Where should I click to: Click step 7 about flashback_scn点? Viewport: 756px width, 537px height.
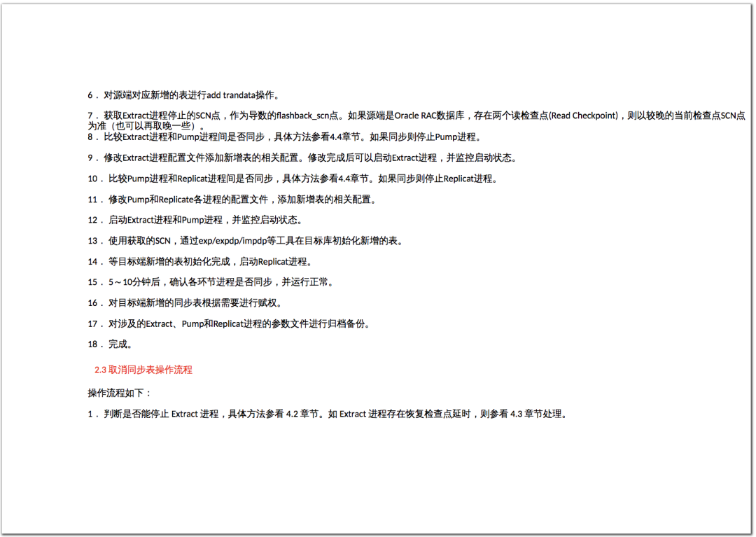pyautogui.click(x=416, y=120)
